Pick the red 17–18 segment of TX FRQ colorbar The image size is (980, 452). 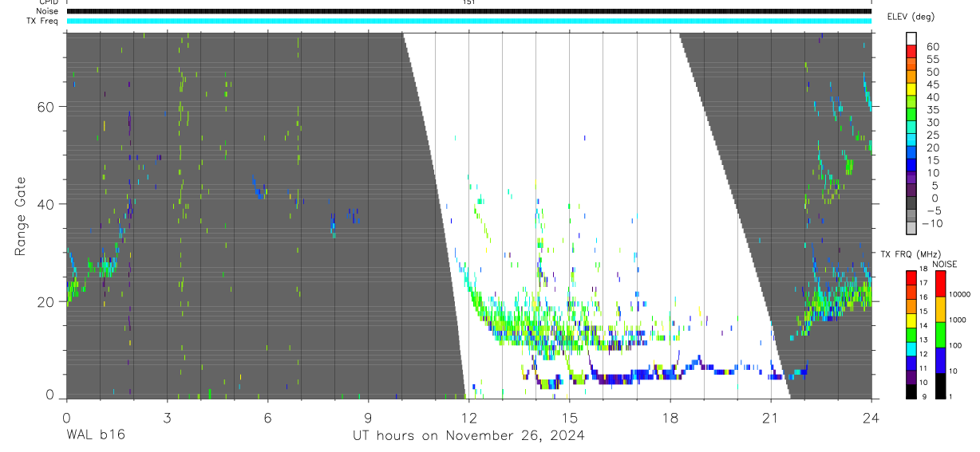click(x=911, y=277)
